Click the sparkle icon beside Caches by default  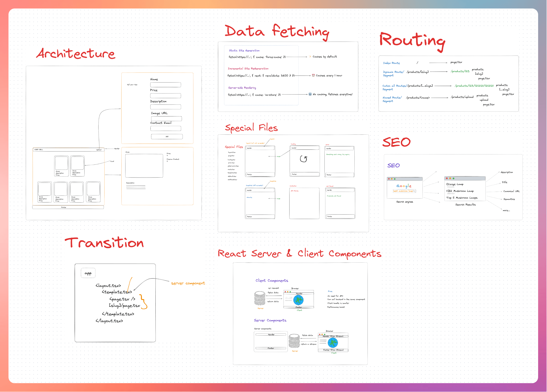310,56
